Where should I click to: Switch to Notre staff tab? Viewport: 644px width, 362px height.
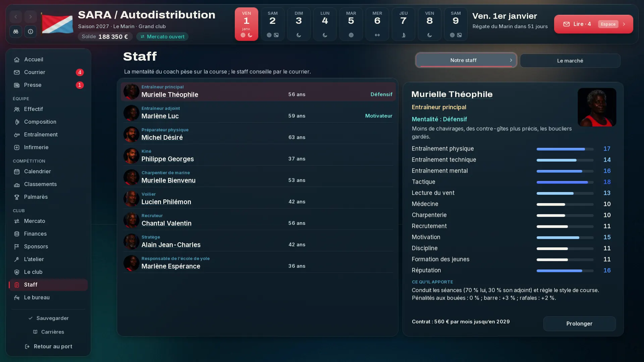pos(466,60)
